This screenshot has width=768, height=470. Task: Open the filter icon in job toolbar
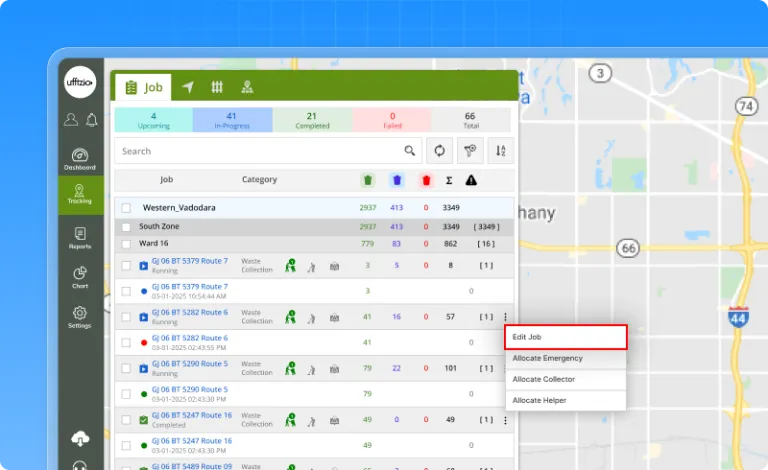(x=470, y=151)
